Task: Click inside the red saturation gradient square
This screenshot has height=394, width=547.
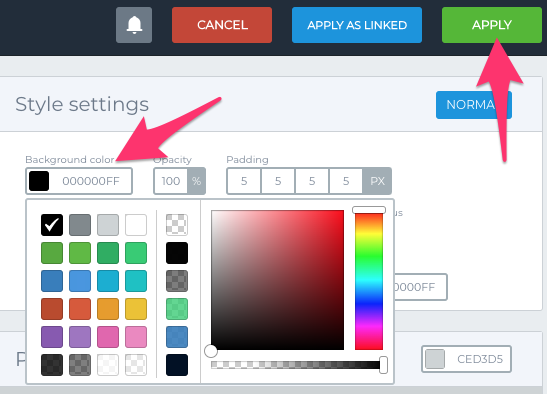Action: click(277, 280)
